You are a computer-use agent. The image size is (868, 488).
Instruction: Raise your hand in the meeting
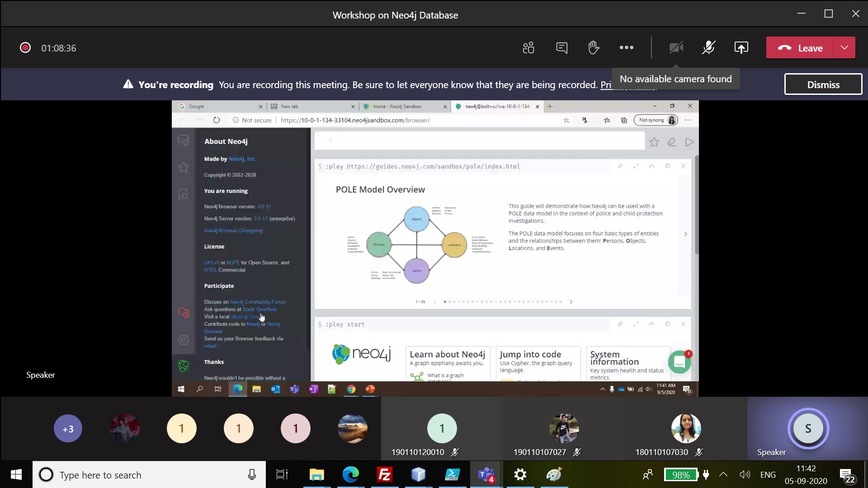pyautogui.click(x=594, y=48)
